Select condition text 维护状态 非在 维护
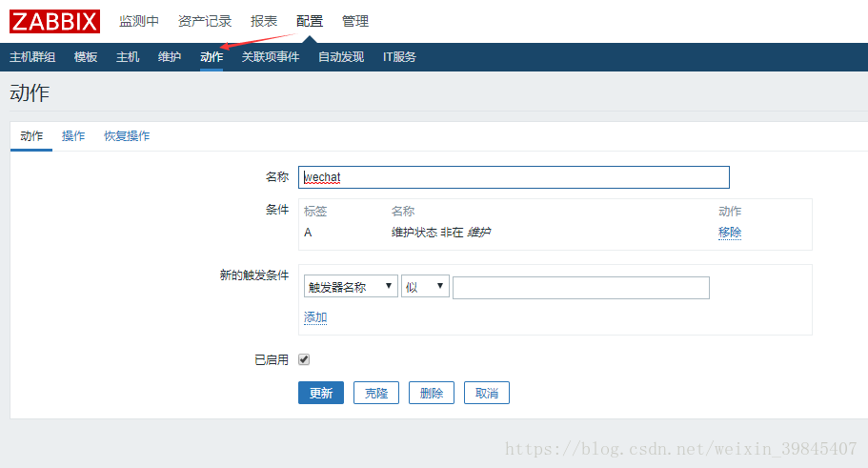868x468 pixels. pos(440,233)
